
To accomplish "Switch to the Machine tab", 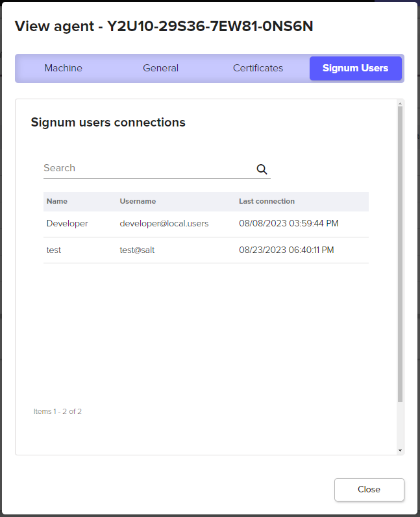I will [x=64, y=68].
